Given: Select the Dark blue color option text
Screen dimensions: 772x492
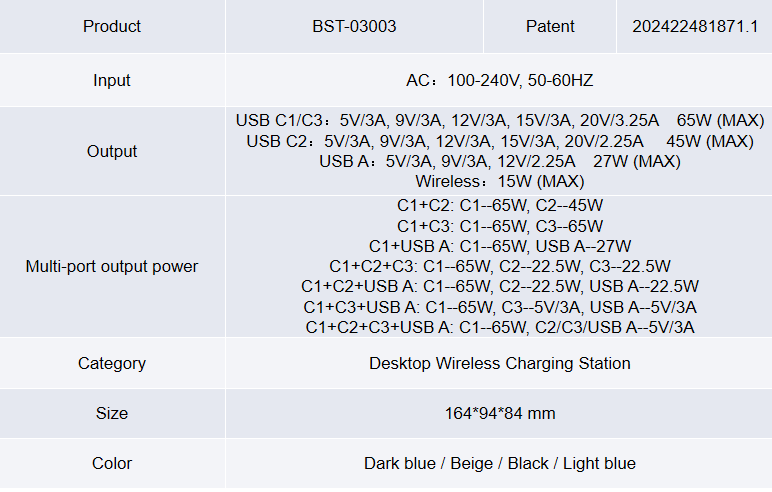Looking at the screenshot, I should (x=399, y=463).
